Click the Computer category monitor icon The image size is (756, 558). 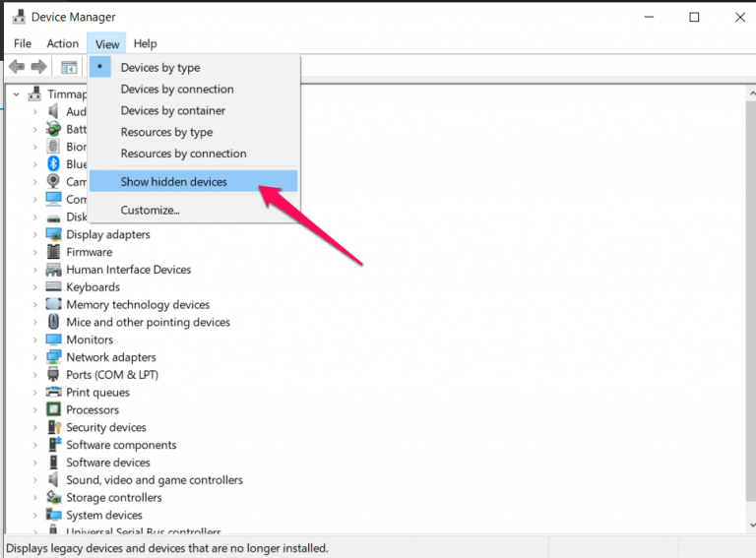53,199
